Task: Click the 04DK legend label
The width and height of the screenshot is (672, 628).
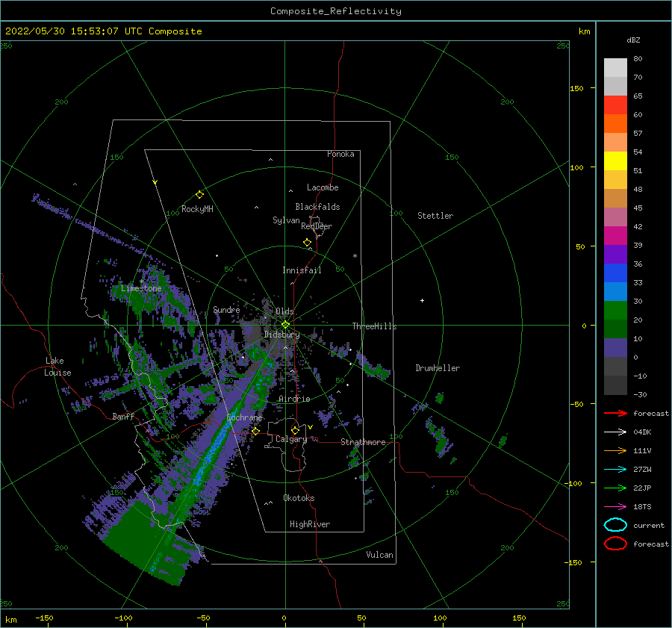Action: coord(642,432)
